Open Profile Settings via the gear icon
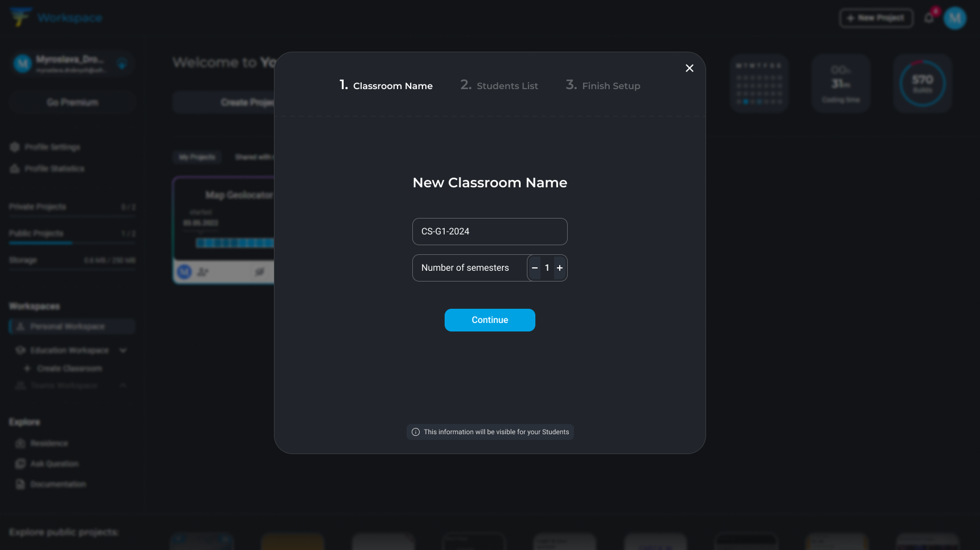This screenshot has width=980, height=550. (15, 147)
